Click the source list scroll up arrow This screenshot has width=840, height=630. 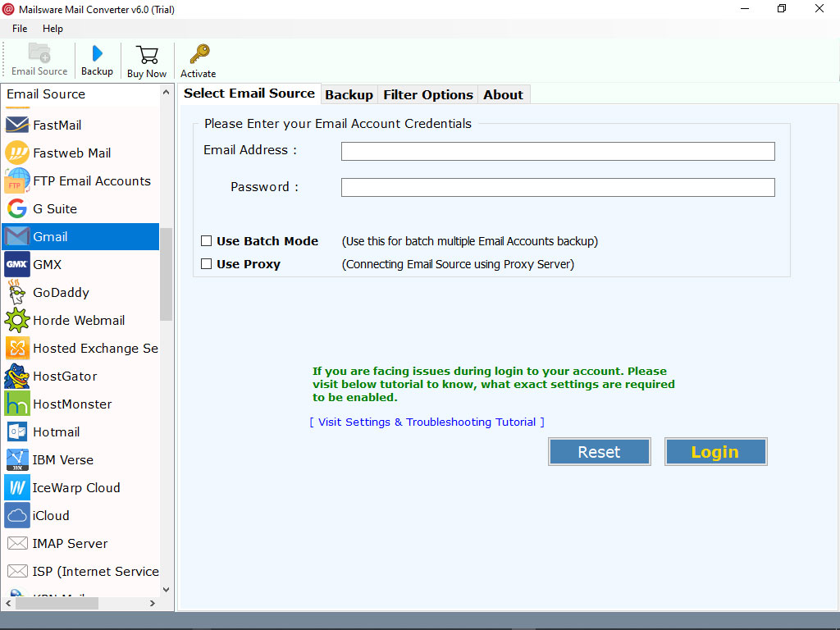click(x=166, y=93)
